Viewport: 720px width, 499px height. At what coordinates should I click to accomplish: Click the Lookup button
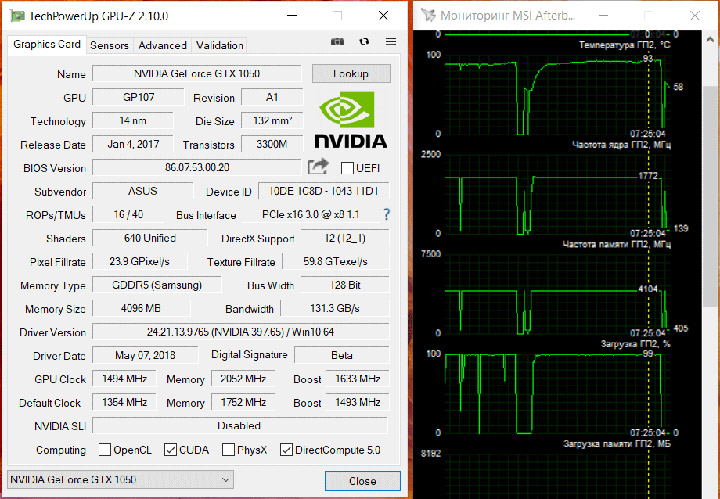[x=351, y=73]
